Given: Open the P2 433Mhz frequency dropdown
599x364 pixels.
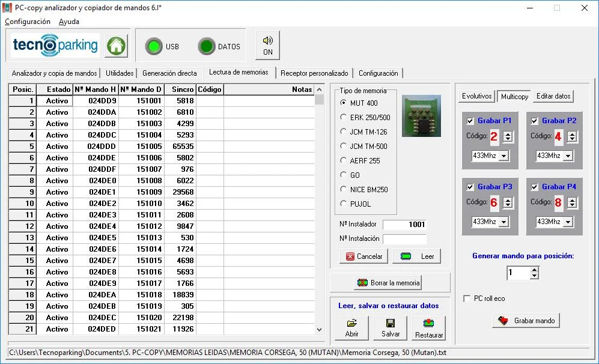Looking at the screenshot, I should [x=568, y=156].
